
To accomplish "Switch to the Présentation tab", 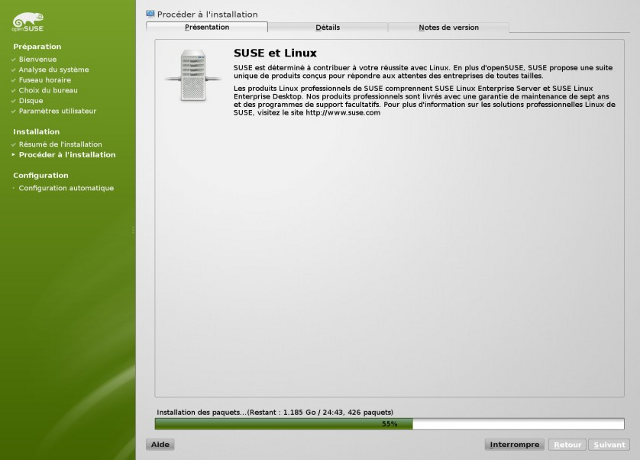I will [x=207, y=27].
